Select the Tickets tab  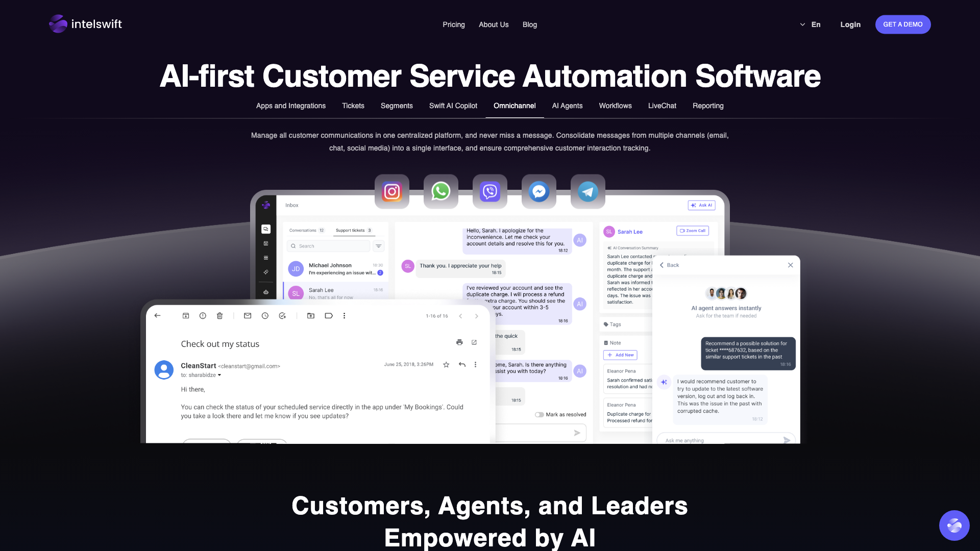click(x=353, y=106)
